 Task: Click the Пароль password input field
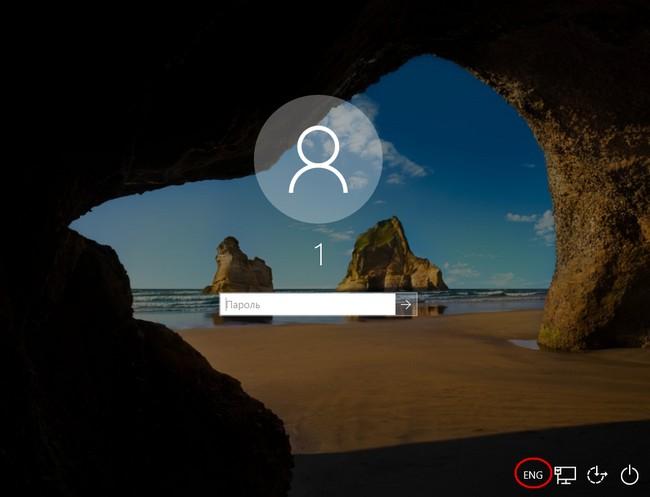click(307, 305)
